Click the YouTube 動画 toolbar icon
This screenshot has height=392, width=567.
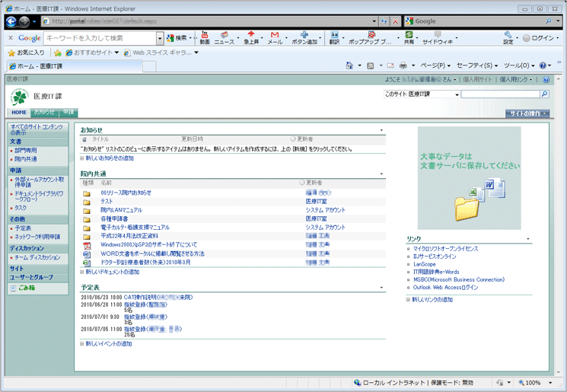click(204, 37)
